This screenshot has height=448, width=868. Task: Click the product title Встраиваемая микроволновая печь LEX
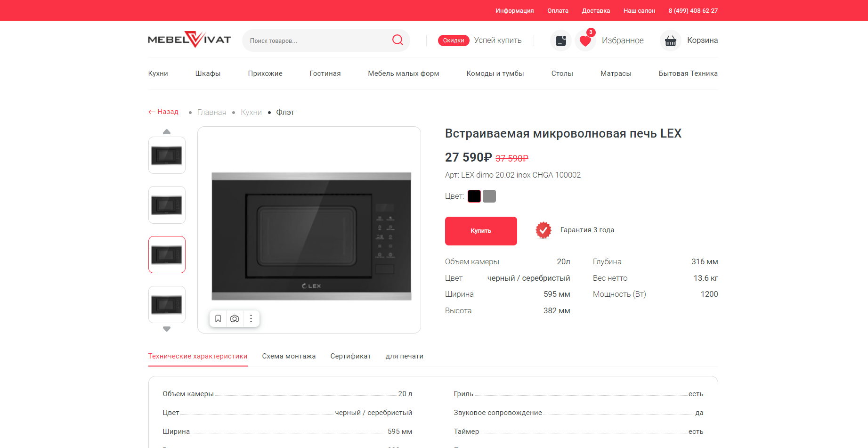coord(563,133)
